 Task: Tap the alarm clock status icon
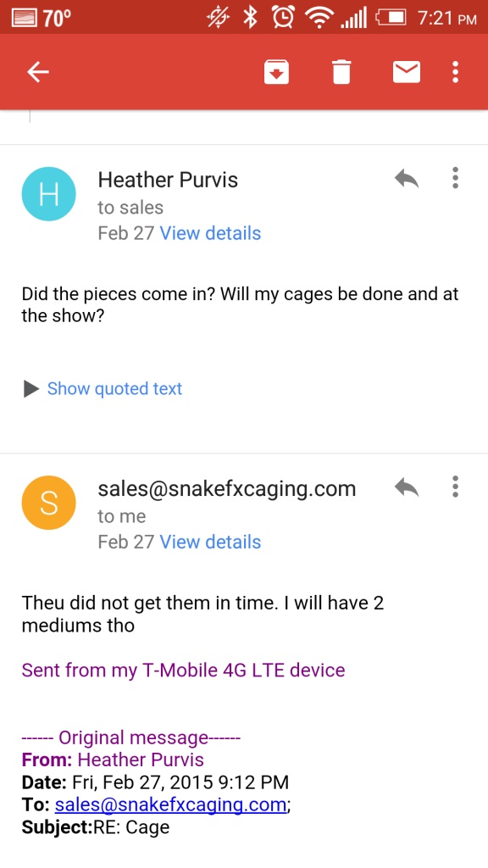pos(283,18)
